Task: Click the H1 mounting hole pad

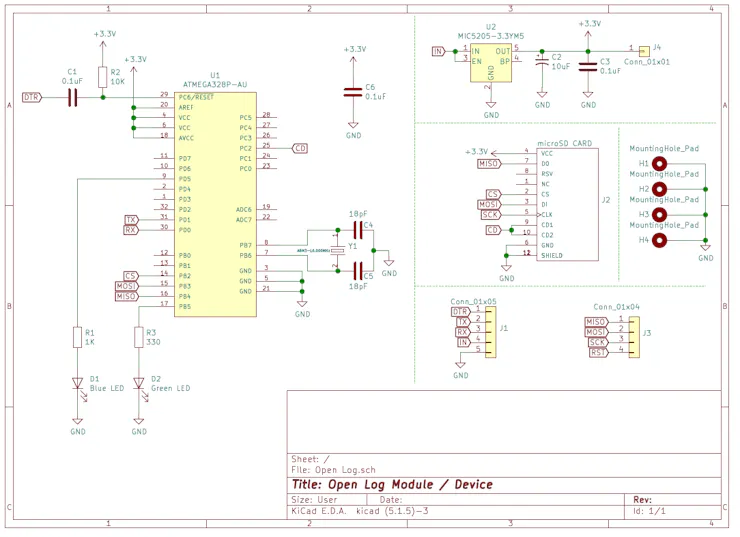Action: [659, 164]
